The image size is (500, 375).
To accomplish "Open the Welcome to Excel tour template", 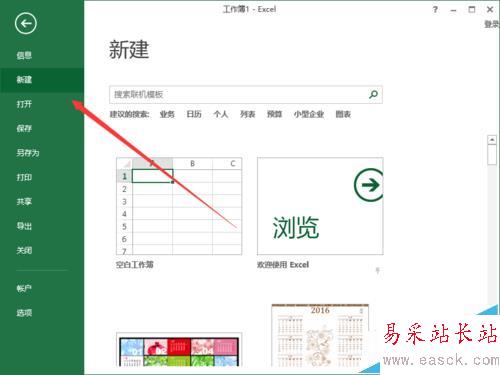I will pyautogui.click(x=320, y=206).
